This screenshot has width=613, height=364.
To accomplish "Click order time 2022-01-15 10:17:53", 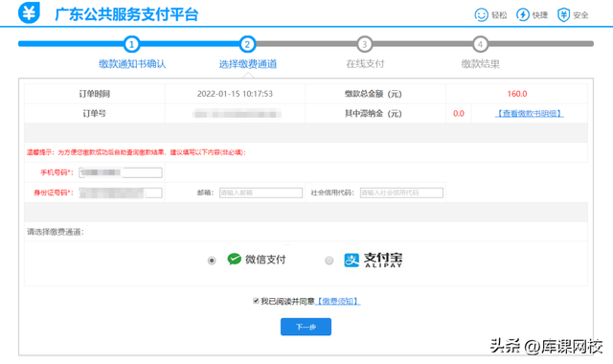I will (x=235, y=94).
